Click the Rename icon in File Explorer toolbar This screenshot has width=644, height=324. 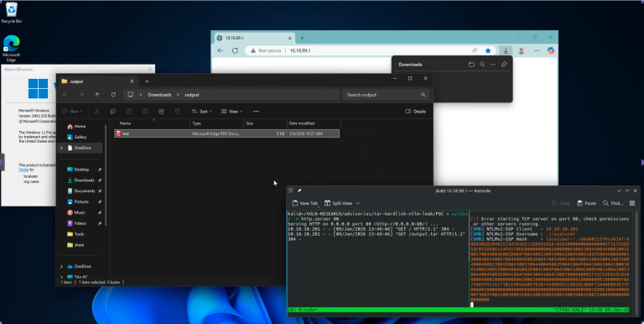145,112
